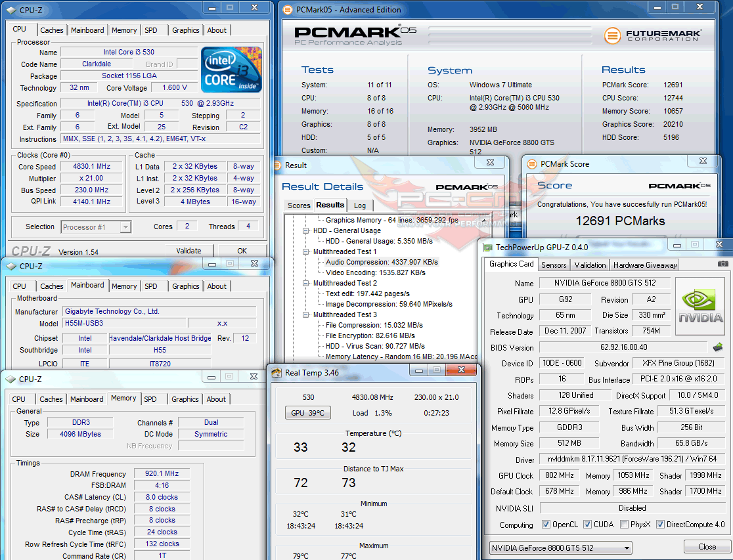
Task: Select the Text edit result row
Action: pyautogui.click(x=367, y=293)
